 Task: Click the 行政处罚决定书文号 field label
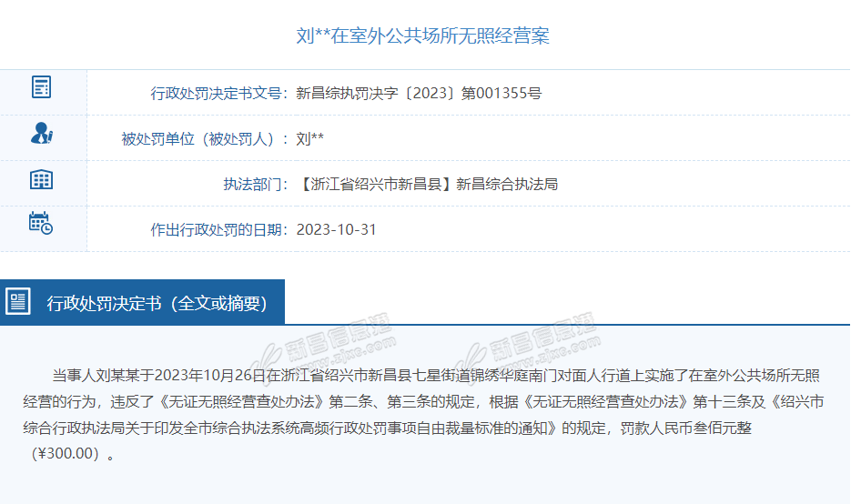(219, 93)
